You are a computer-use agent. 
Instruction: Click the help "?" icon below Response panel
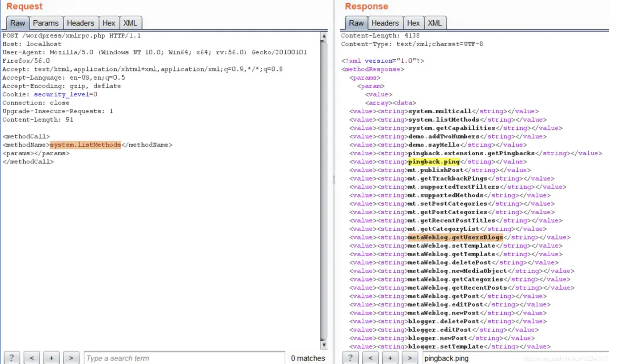[350, 358]
